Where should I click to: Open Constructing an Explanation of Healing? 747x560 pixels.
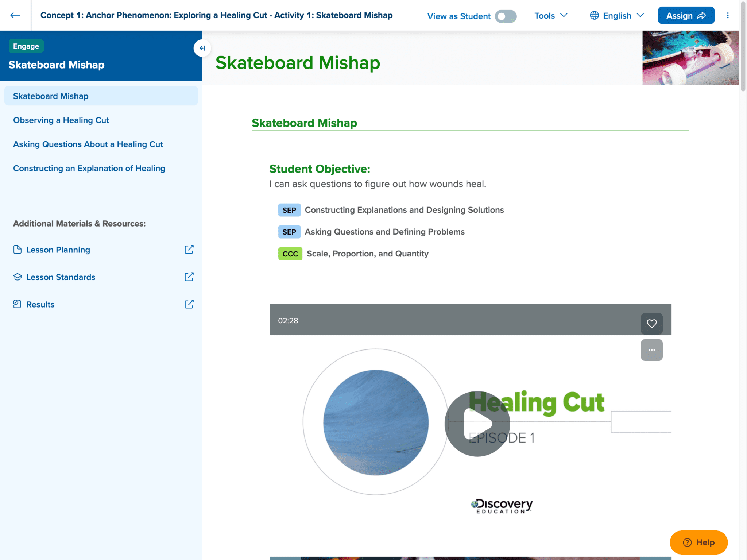pos(89,169)
